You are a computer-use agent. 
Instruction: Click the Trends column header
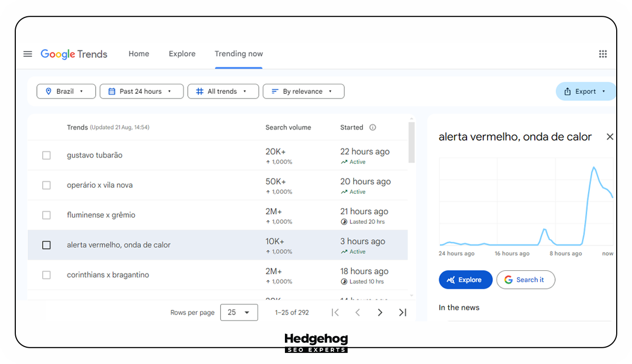tap(77, 127)
